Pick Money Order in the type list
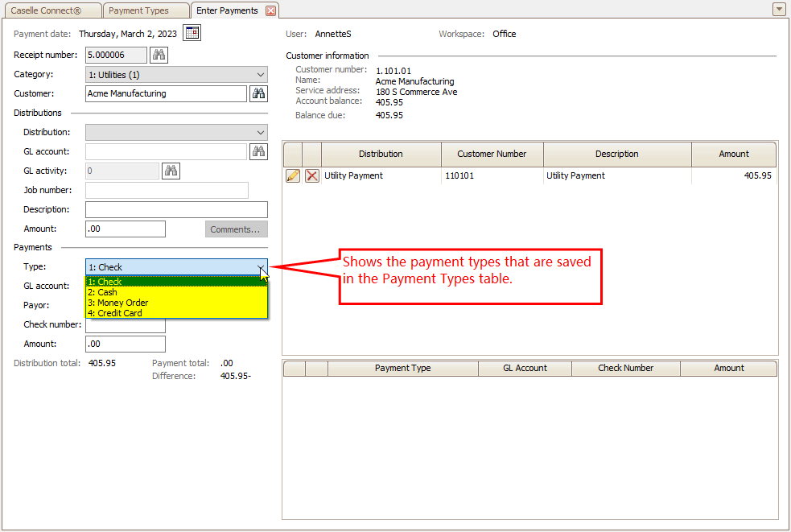 pos(118,303)
